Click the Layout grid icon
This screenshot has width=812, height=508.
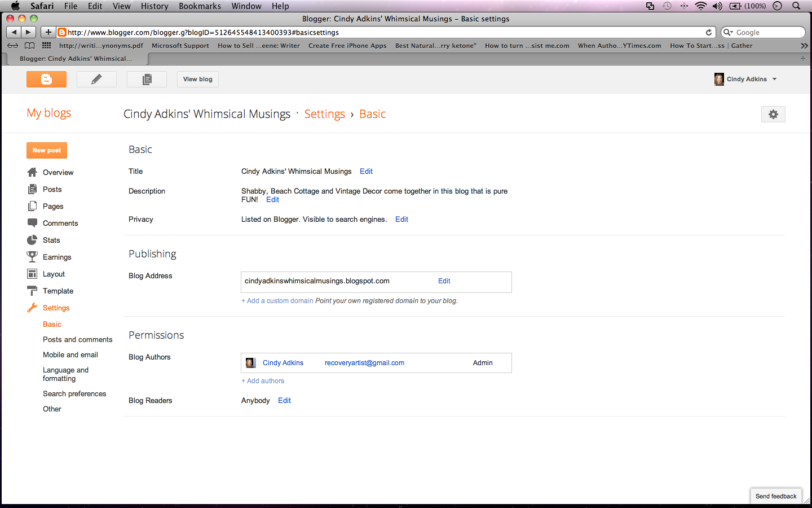point(32,274)
